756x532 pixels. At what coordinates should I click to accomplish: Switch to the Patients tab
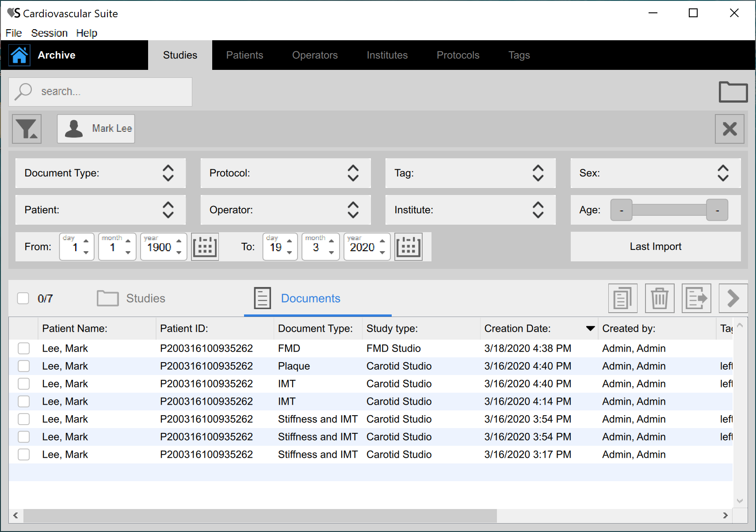(x=244, y=55)
